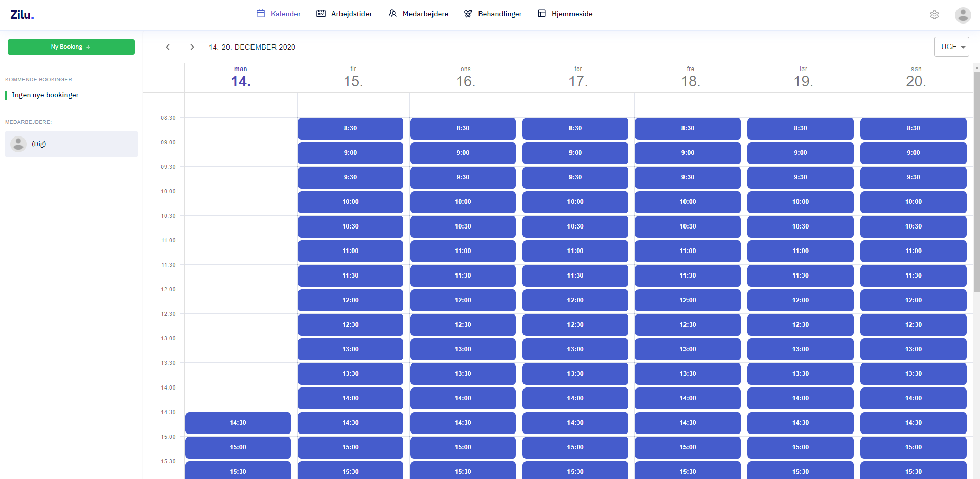Click the 'MEDARBEJDERE:' sidebar heading

28,122
